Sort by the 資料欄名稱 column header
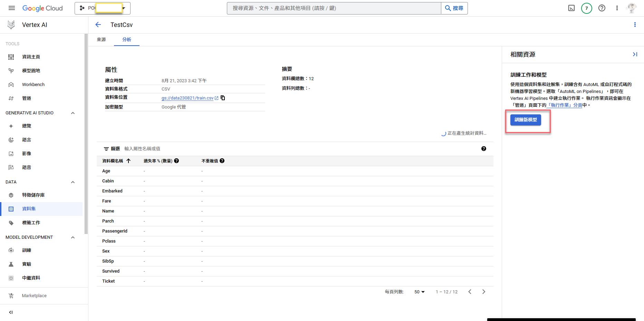The height and width of the screenshot is (321, 644). pos(113,161)
